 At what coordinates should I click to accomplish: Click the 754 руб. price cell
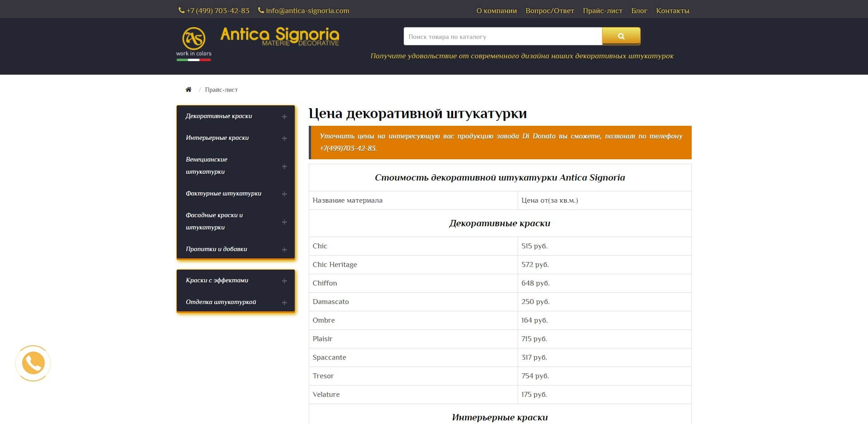tap(604, 376)
